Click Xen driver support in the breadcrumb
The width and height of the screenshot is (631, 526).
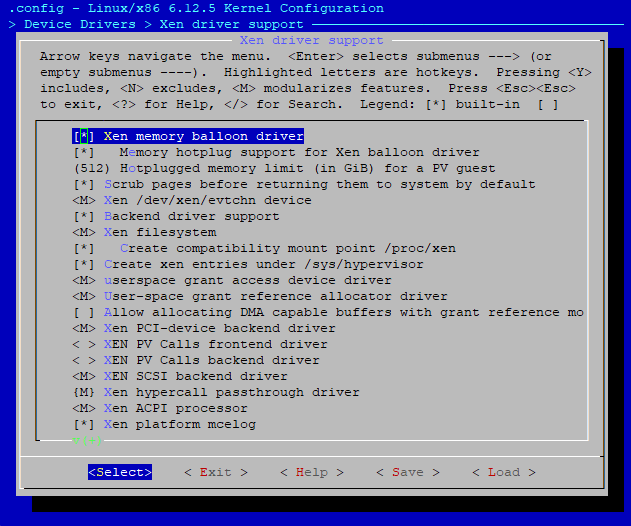[231, 24]
